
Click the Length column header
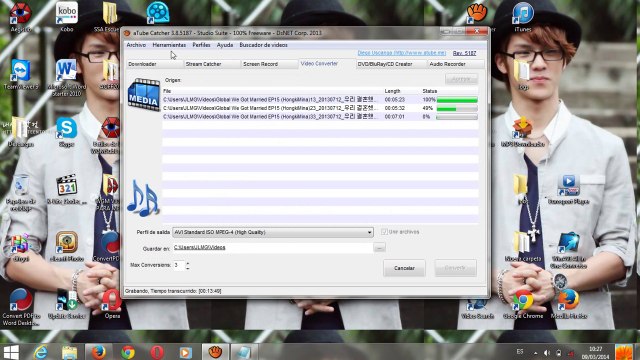tap(392, 91)
